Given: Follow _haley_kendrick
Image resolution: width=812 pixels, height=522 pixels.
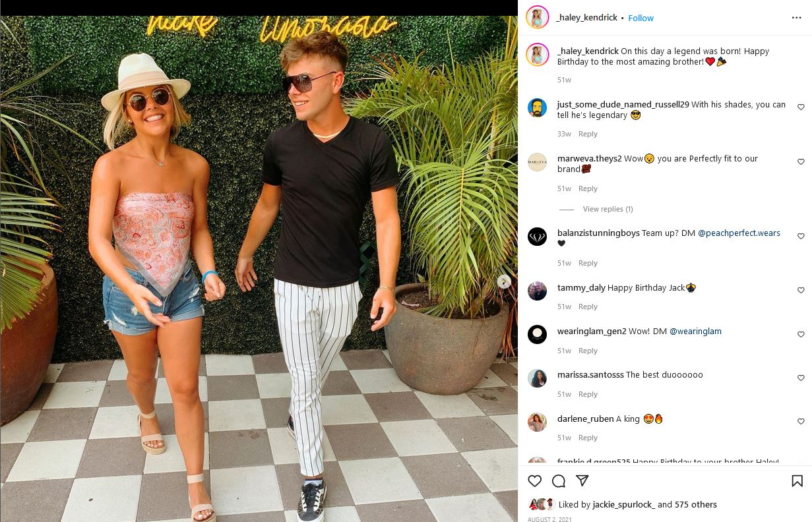Looking at the screenshot, I should click(640, 18).
